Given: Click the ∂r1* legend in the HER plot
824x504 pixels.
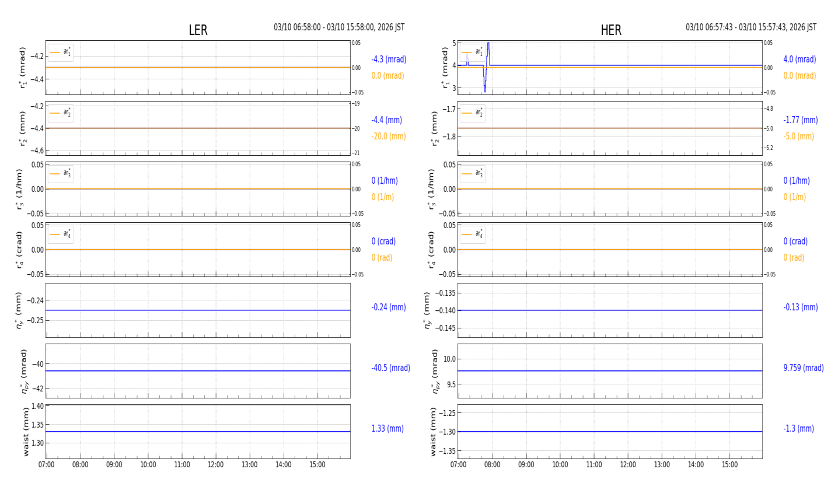Looking at the screenshot, I should (473, 52).
